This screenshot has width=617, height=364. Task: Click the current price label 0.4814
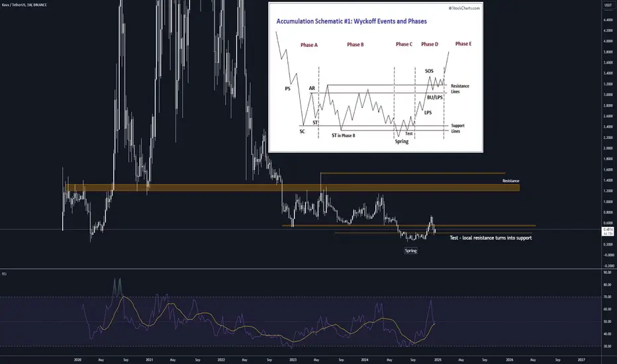click(608, 230)
